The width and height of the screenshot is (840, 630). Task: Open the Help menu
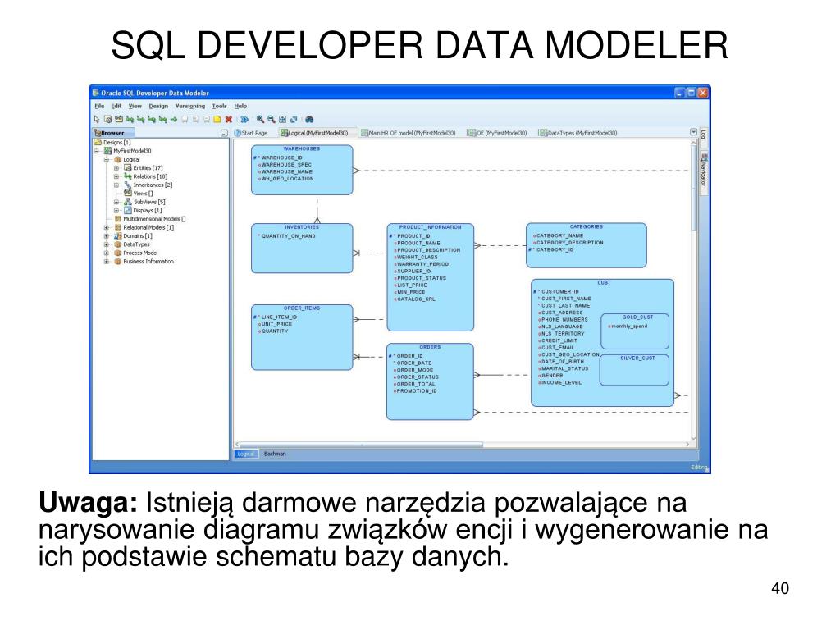(240, 106)
